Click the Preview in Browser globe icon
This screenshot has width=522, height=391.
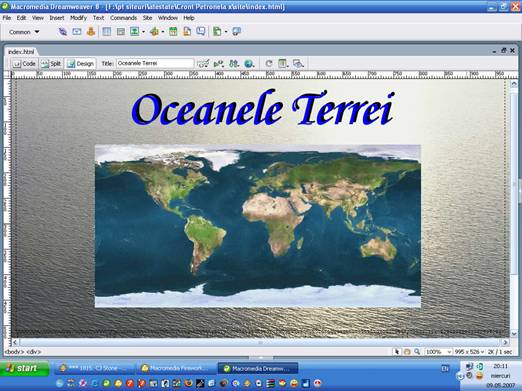tap(249, 63)
